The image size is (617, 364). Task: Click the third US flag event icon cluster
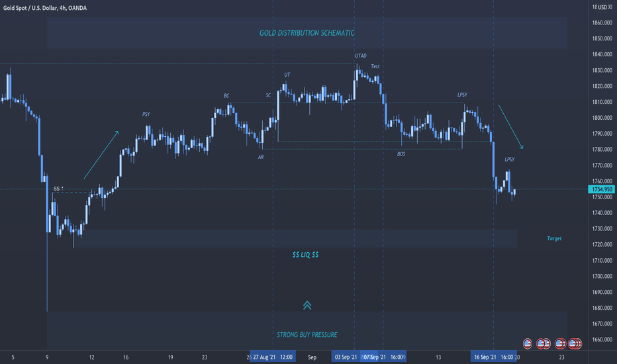(x=560, y=343)
